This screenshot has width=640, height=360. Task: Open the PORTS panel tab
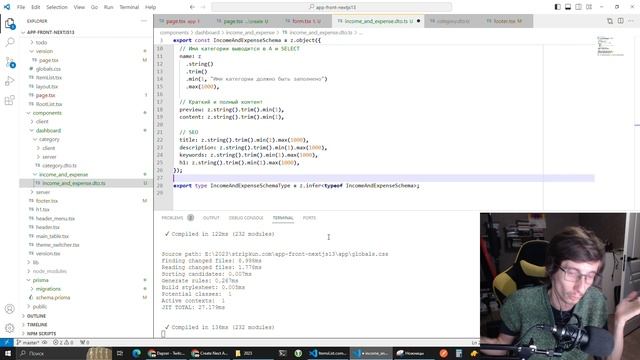[x=309, y=218]
